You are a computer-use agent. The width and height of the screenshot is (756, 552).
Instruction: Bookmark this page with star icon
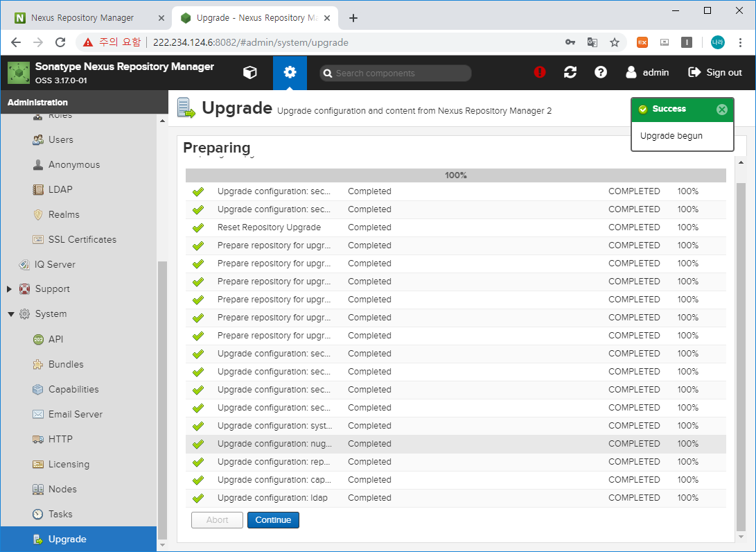coord(614,42)
